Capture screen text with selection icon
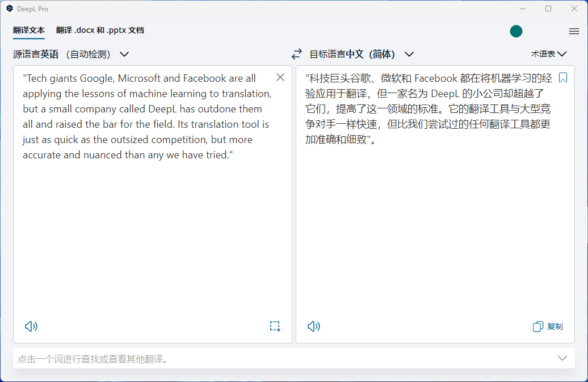588x382 pixels. click(275, 326)
